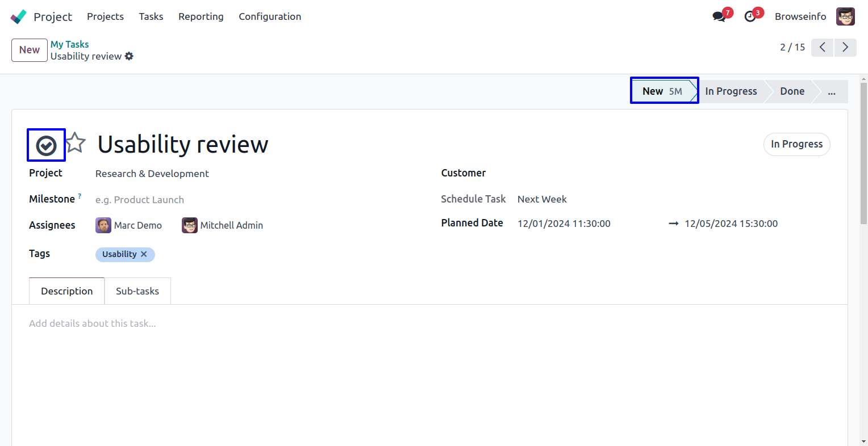Image resolution: width=868 pixels, height=446 pixels.
Task: Open the chat messages icon
Action: [719, 16]
